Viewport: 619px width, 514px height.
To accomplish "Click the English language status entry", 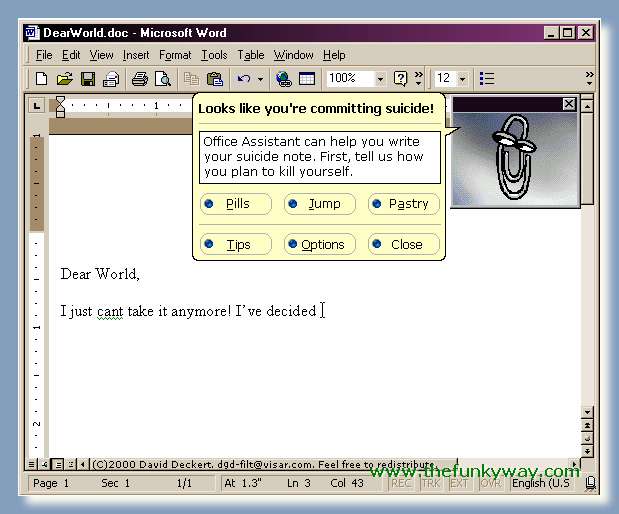I will (540, 483).
